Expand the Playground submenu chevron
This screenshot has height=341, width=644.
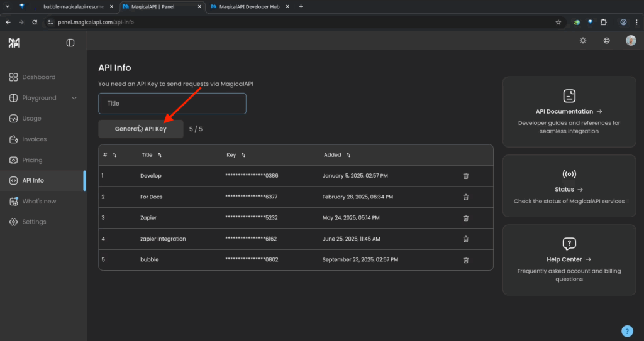pyautogui.click(x=74, y=98)
